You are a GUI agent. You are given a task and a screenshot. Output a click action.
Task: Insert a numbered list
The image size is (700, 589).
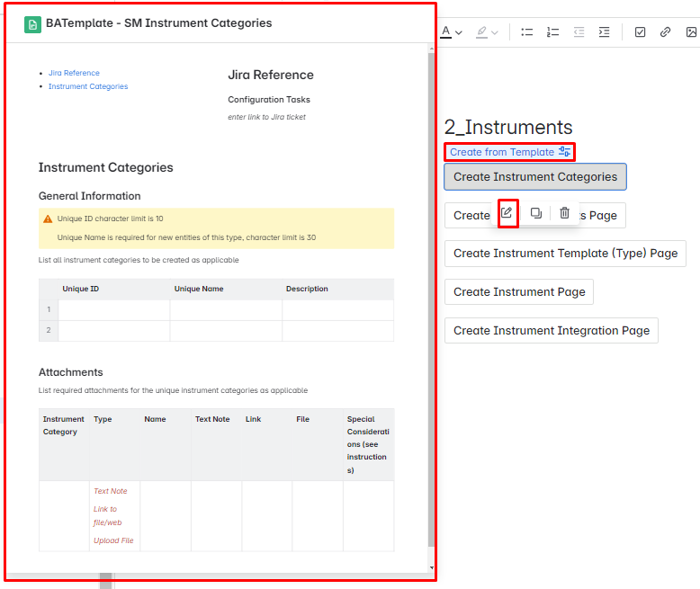click(552, 32)
